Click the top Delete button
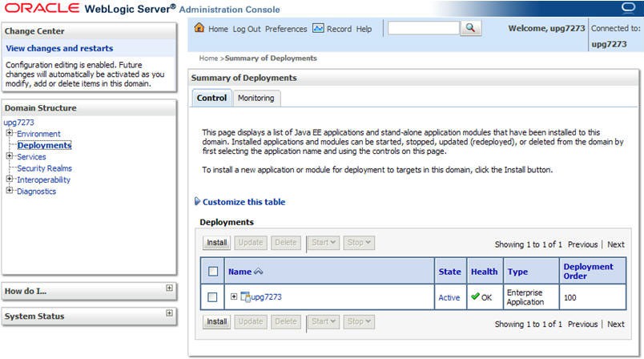The image size is (644, 359). [x=286, y=243]
